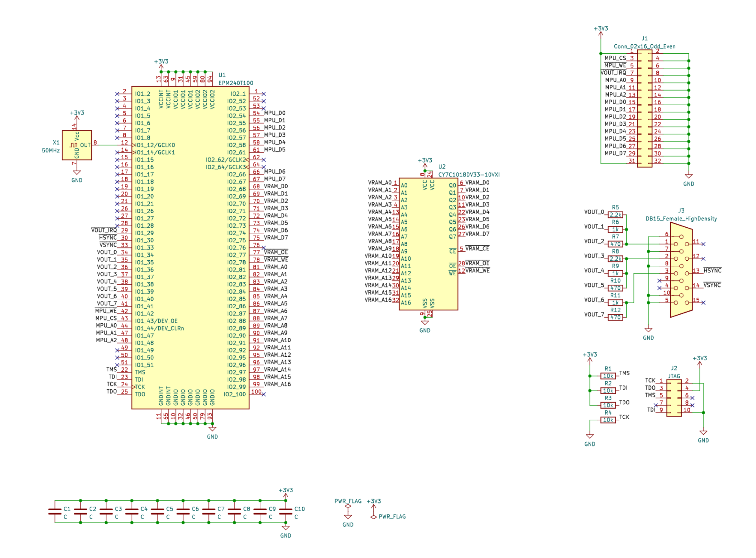Select the MPU_CS net label on J1
The height and width of the screenshot is (558, 756).
click(x=615, y=58)
